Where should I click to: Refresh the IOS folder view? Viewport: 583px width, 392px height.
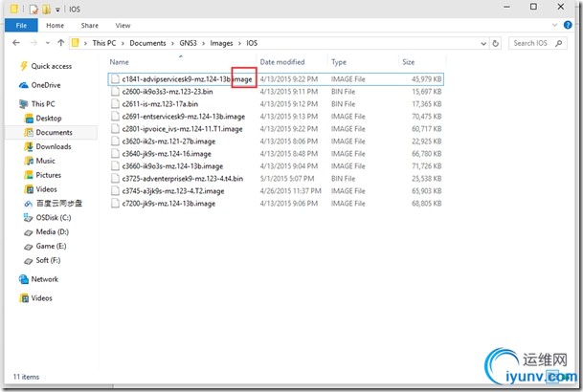click(x=495, y=43)
